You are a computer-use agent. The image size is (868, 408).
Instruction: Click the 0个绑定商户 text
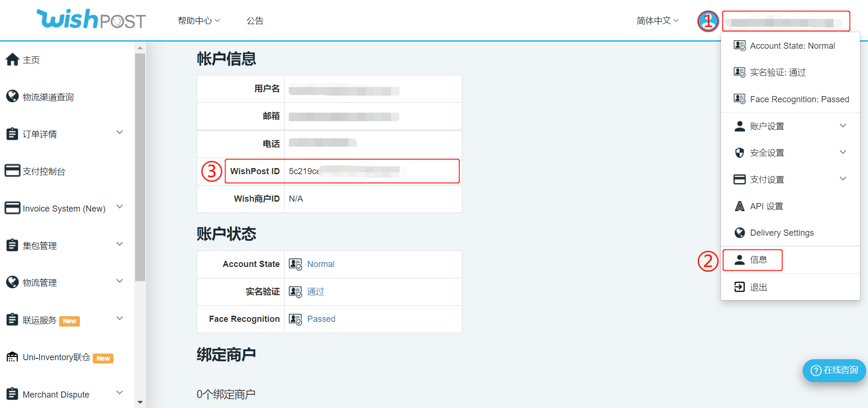tap(226, 394)
